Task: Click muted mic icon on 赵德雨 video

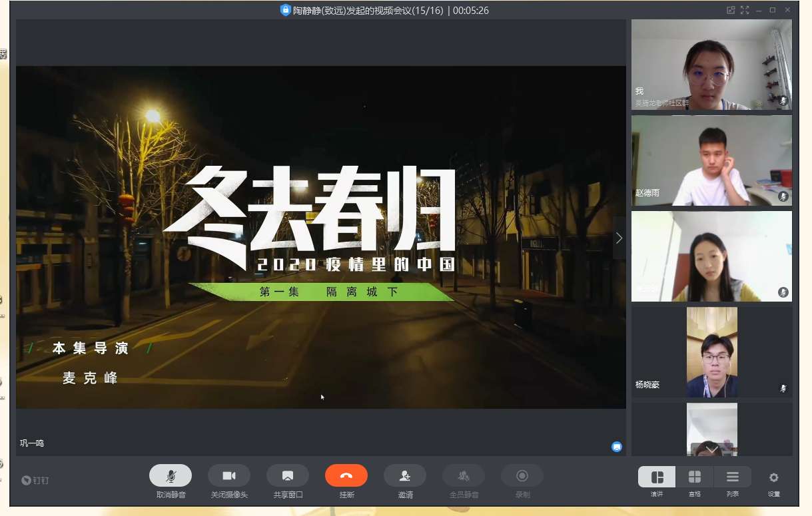Action: 783,196
